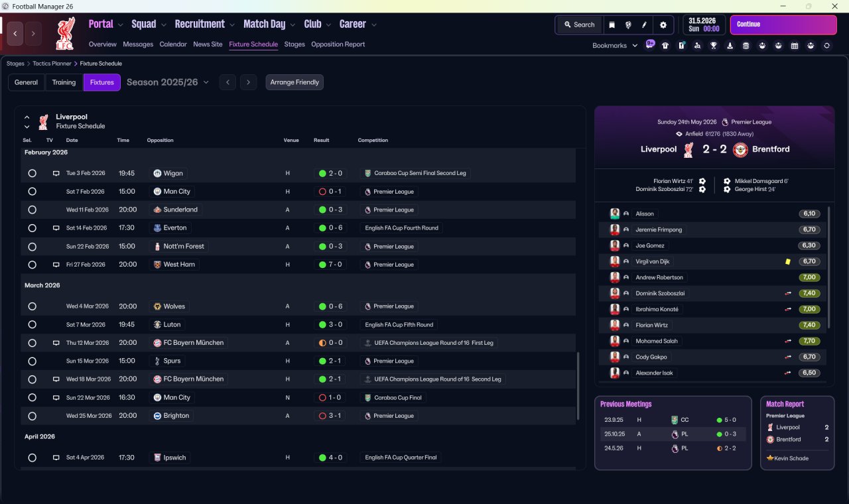The width and height of the screenshot is (849, 504).
Task: Go to next season with the right chevron
Action: point(248,82)
